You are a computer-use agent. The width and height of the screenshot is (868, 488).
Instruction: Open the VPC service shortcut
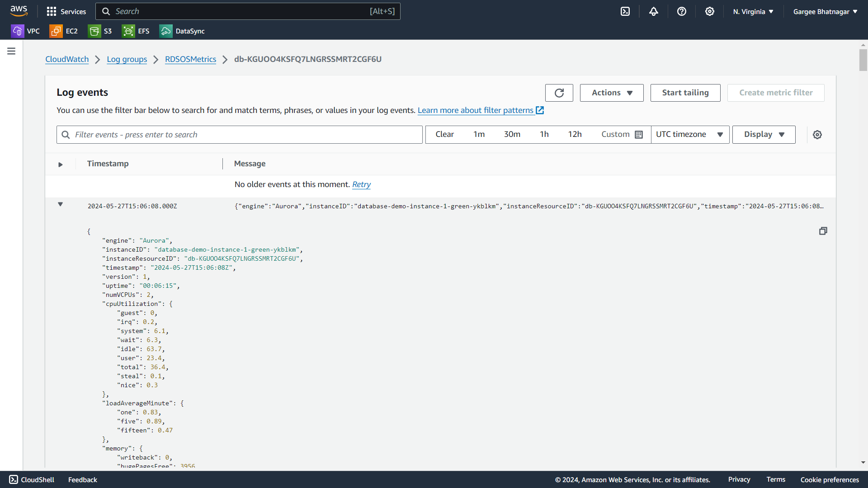pyautogui.click(x=26, y=31)
